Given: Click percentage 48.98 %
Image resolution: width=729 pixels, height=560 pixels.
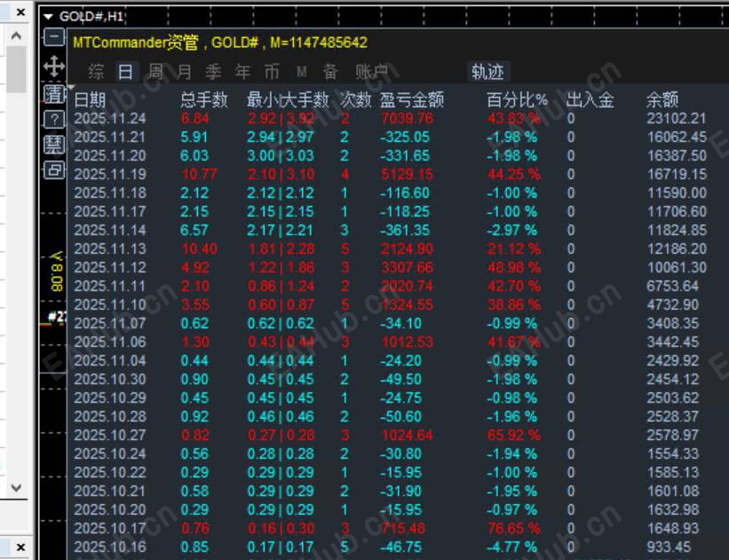Looking at the screenshot, I should tap(514, 267).
